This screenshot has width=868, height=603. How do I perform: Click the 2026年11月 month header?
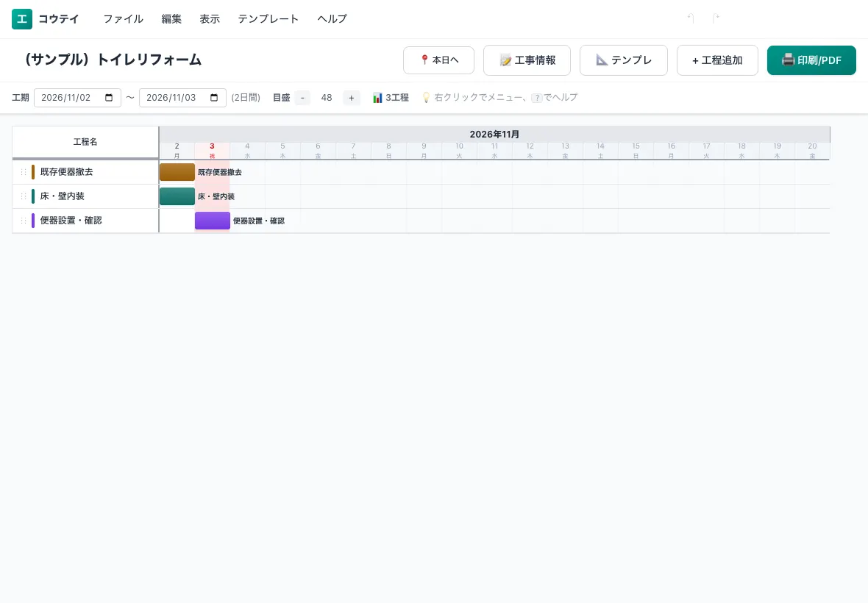(x=494, y=135)
